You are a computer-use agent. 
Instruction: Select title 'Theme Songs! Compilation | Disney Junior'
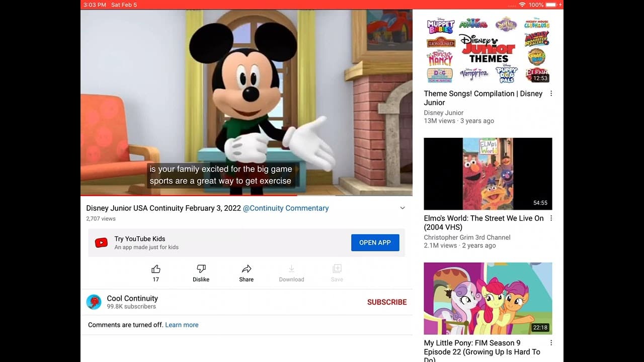coord(484,98)
